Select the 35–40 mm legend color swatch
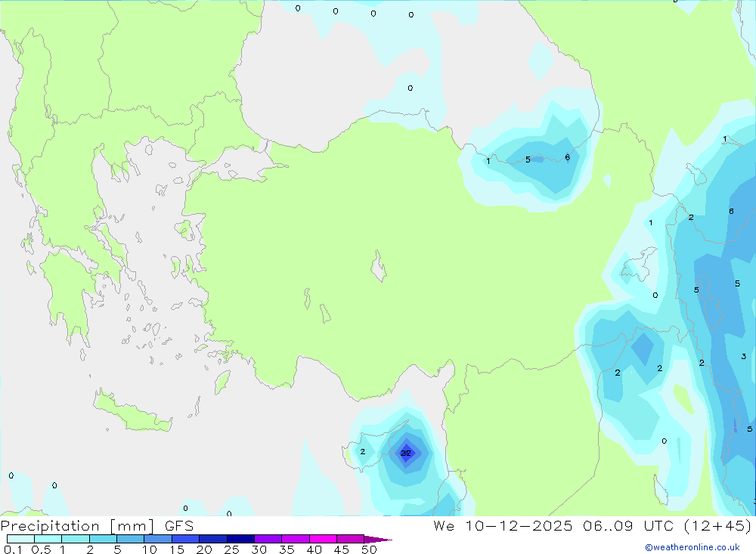756x554 pixels. click(x=296, y=539)
